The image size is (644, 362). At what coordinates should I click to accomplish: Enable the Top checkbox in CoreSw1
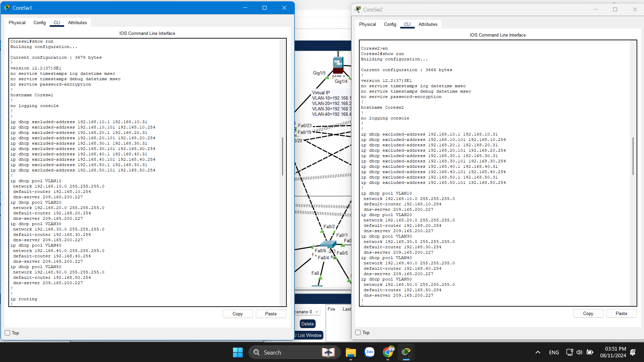pyautogui.click(x=7, y=333)
